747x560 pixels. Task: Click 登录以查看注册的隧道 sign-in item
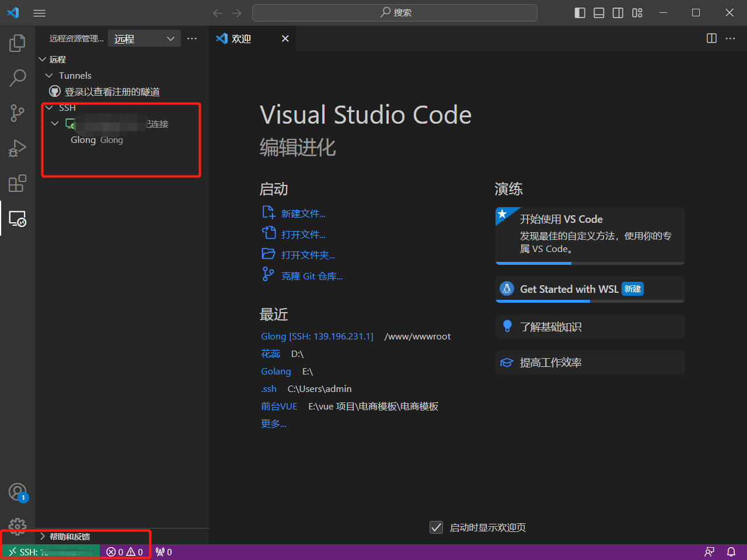(112, 92)
